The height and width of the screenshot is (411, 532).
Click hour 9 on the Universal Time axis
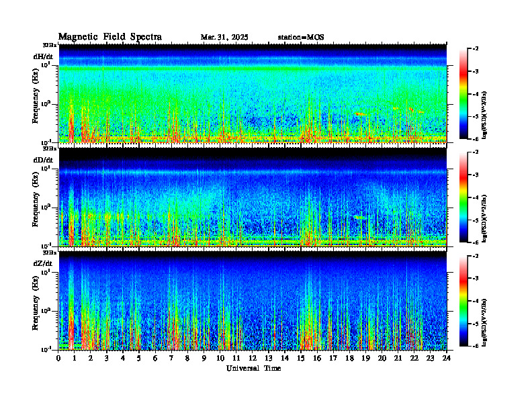(204, 358)
